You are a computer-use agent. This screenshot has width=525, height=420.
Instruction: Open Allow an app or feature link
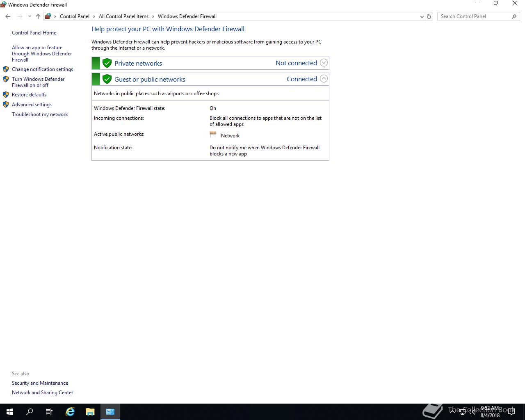[x=42, y=54]
